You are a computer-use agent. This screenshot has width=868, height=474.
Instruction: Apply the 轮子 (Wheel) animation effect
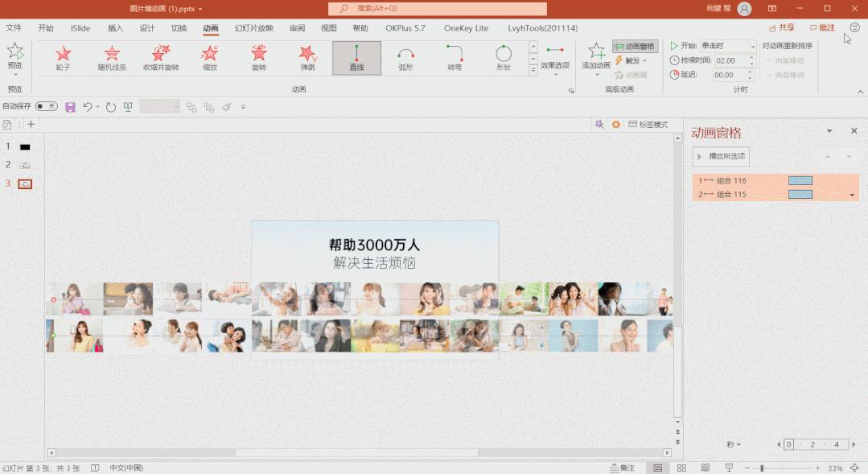63,56
